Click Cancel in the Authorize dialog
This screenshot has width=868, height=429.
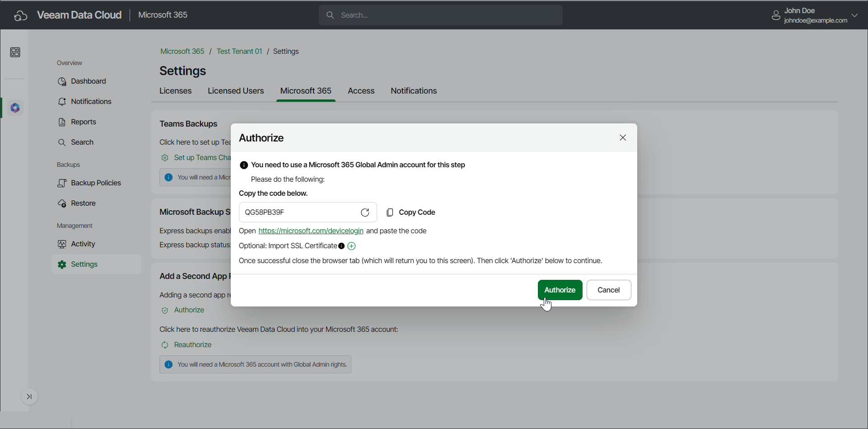click(x=609, y=290)
